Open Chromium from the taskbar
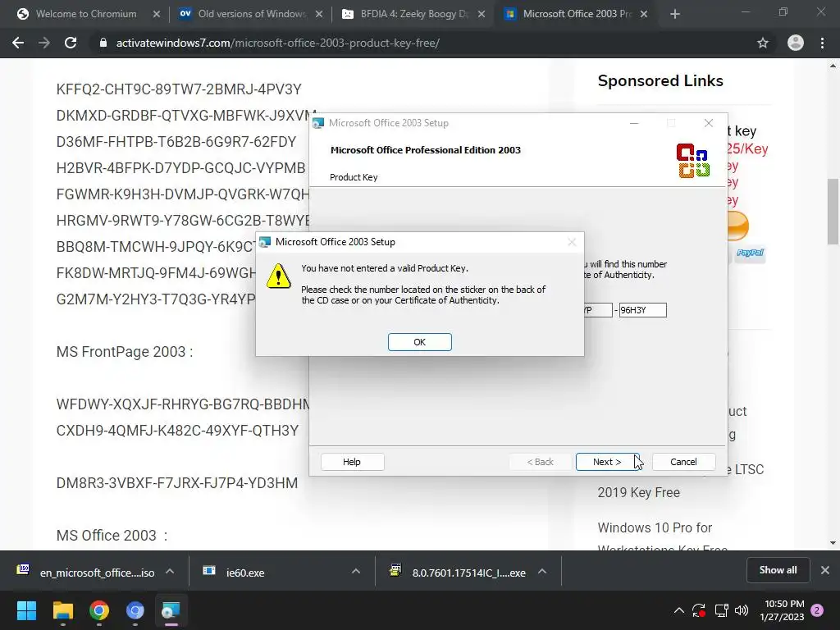Image resolution: width=840 pixels, height=630 pixels. click(x=135, y=610)
